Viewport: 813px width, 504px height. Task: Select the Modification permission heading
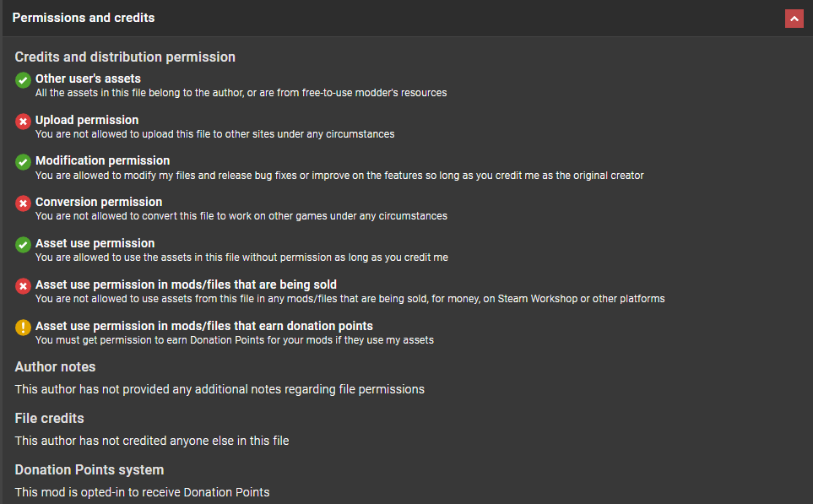tap(103, 160)
